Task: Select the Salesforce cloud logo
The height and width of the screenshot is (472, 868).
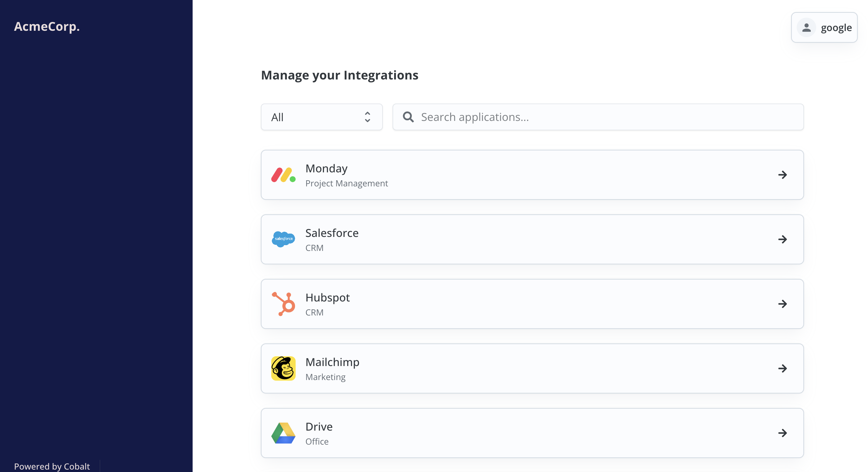Action: point(283,239)
